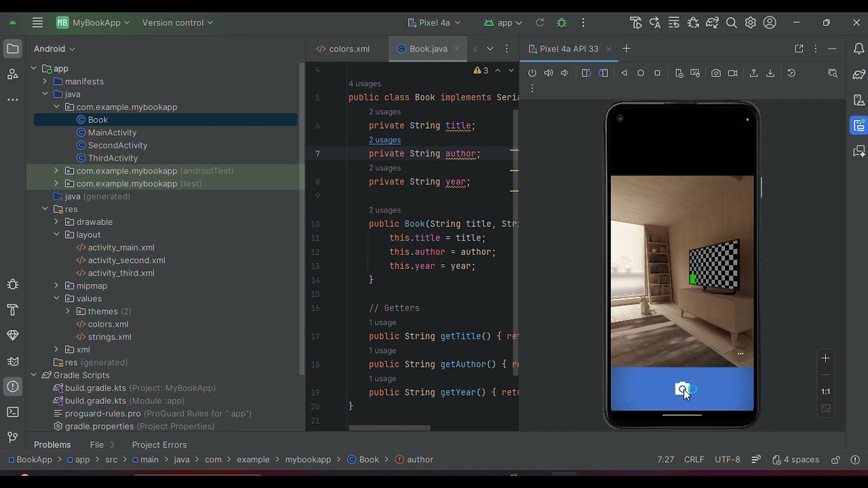Expand the manifests folder
868x488 pixels.
coord(45,81)
